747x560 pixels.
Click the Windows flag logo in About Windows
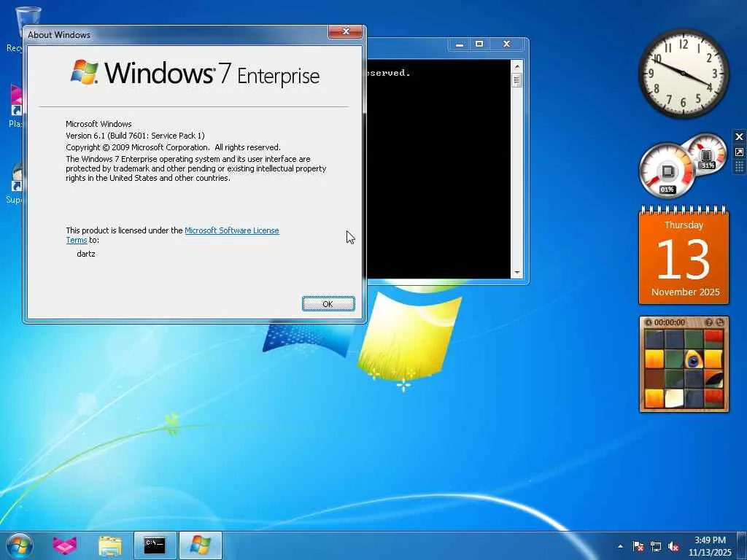85,72
